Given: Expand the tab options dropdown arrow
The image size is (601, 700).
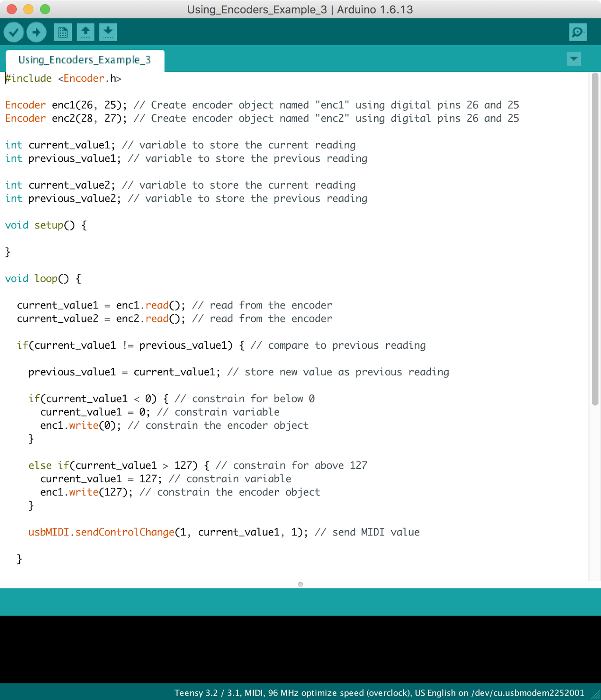Looking at the screenshot, I should pos(573,59).
